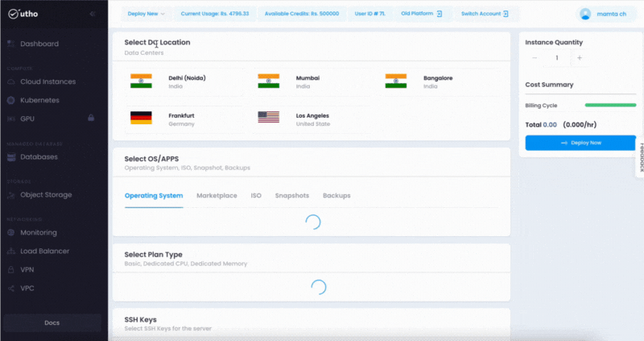The height and width of the screenshot is (341, 644).
Task: Open Cloud Instances in the sidebar
Action: (x=47, y=81)
